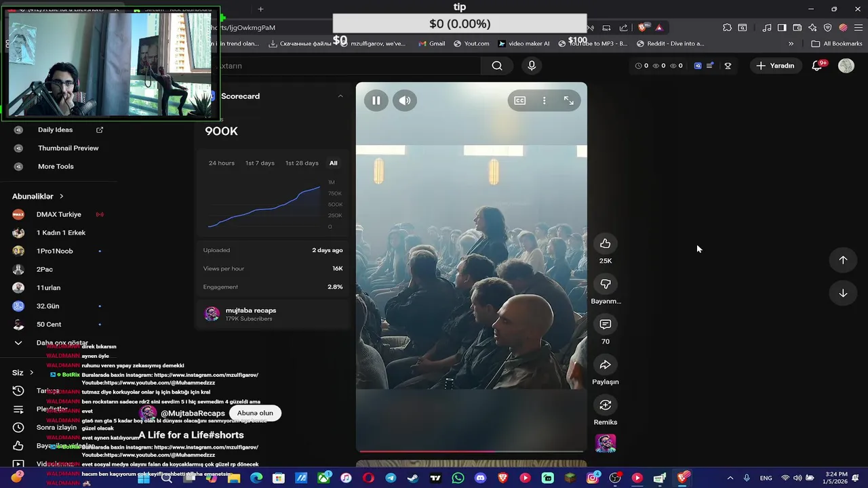Select the 1st 28 days tab

click(x=302, y=163)
